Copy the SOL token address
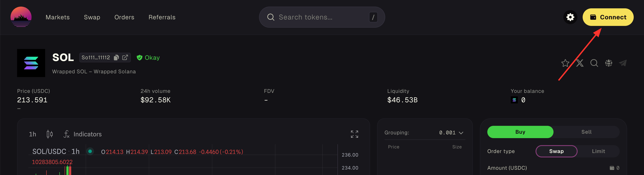The width and height of the screenshot is (644, 175). click(116, 58)
